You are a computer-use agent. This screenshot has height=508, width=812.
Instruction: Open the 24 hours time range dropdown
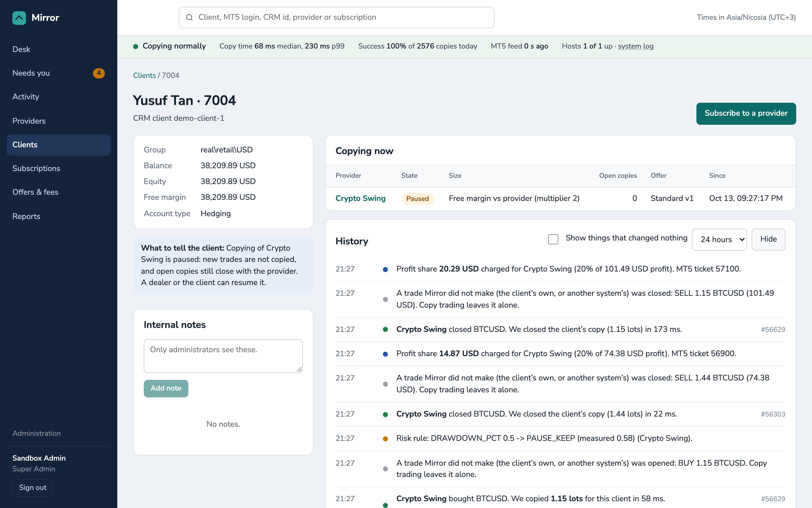(x=720, y=240)
